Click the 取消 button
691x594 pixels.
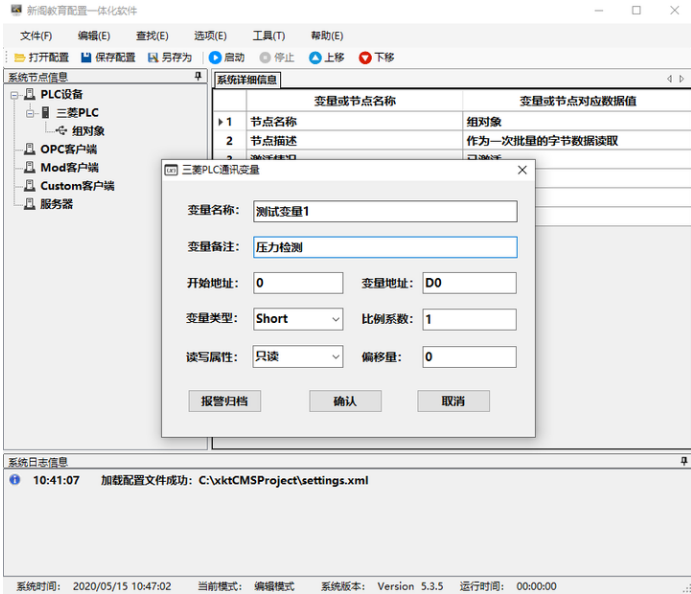click(453, 401)
